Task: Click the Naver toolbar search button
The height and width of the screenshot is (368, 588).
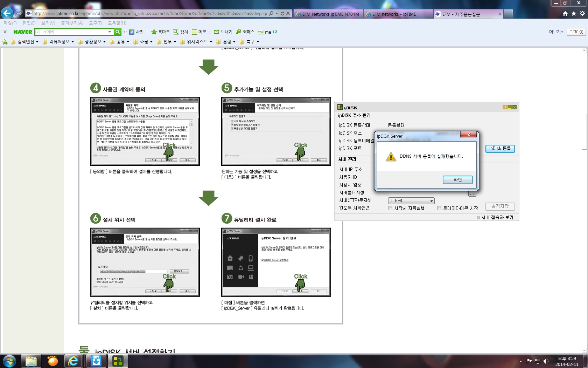Action: click(x=118, y=32)
